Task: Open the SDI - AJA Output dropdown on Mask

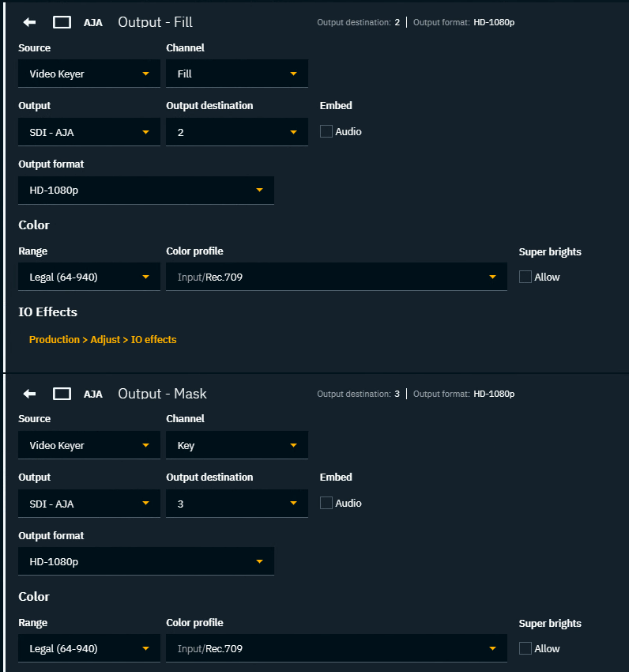Action: tap(89, 503)
